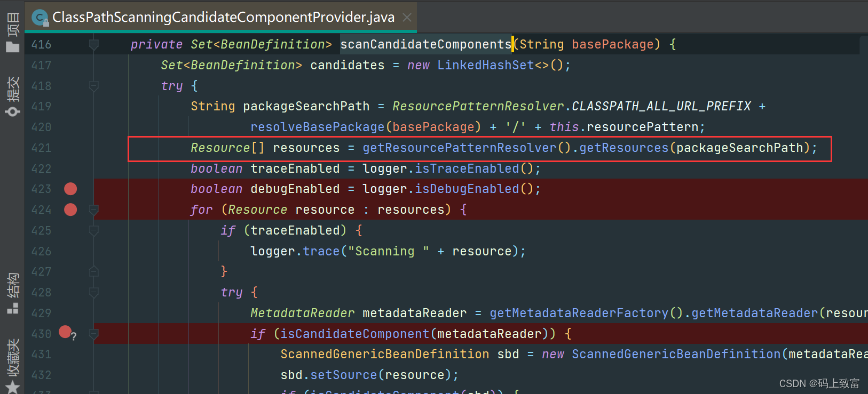Click the scanCandidateComponents method name
The image size is (868, 394).
pyautogui.click(x=426, y=44)
